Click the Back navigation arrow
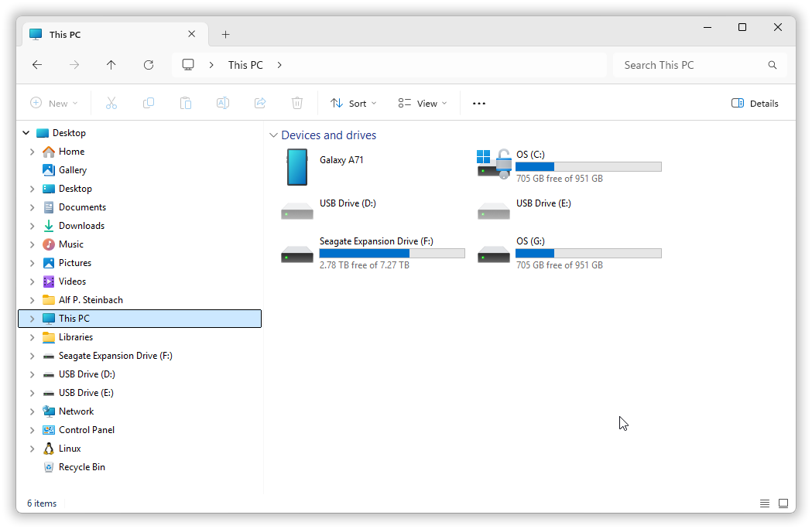The width and height of the screenshot is (812, 529). 37,65
